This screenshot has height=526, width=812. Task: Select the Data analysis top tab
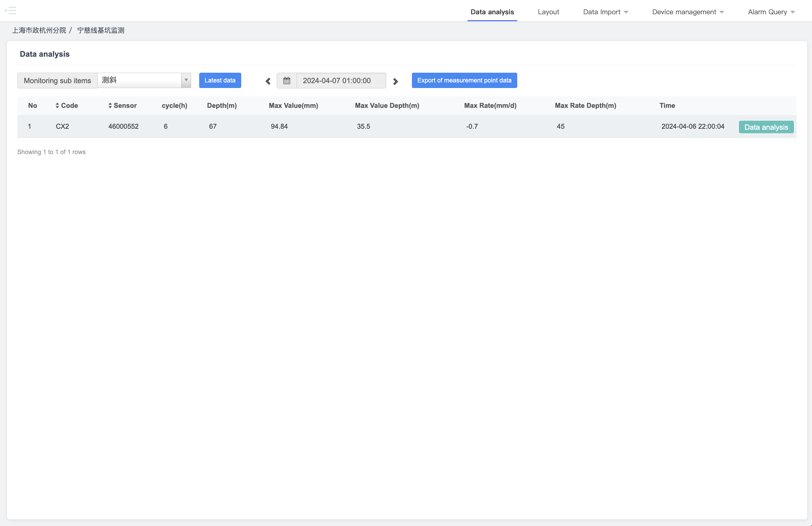(492, 12)
